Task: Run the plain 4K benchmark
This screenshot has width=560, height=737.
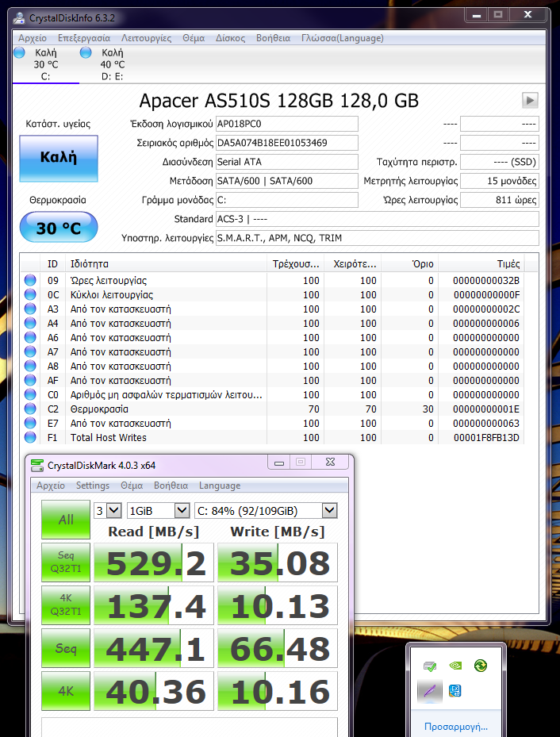Action: click(x=66, y=691)
